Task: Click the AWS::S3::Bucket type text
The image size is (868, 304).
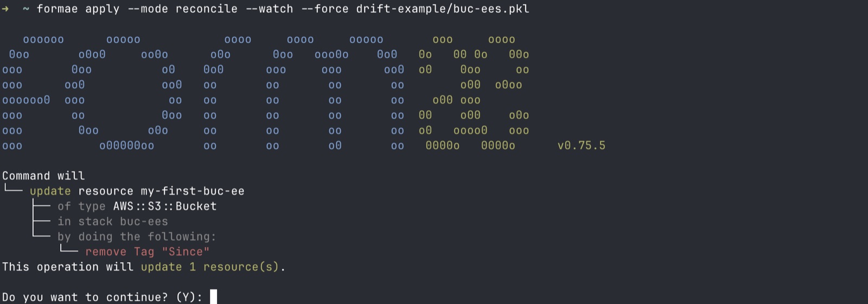Action: click(x=165, y=206)
